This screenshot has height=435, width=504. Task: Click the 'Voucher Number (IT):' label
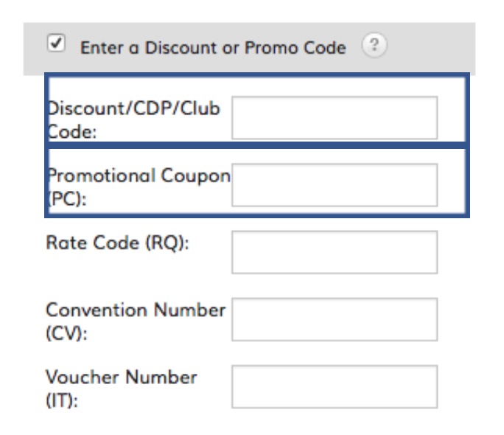pyautogui.click(x=122, y=389)
